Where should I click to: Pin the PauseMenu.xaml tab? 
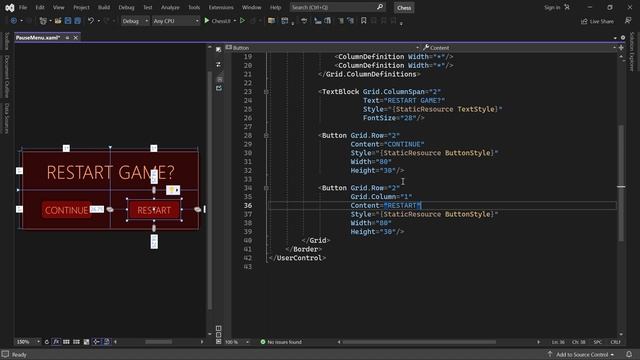pos(67,38)
